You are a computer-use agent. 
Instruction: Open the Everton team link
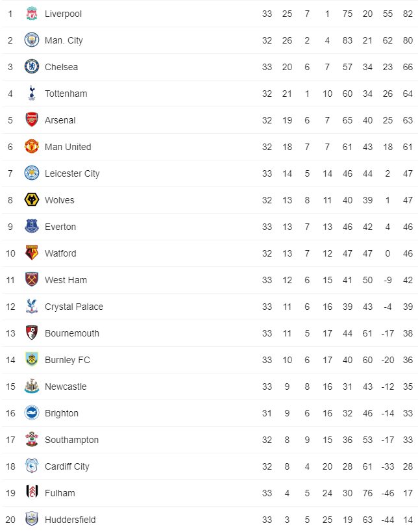(60, 227)
